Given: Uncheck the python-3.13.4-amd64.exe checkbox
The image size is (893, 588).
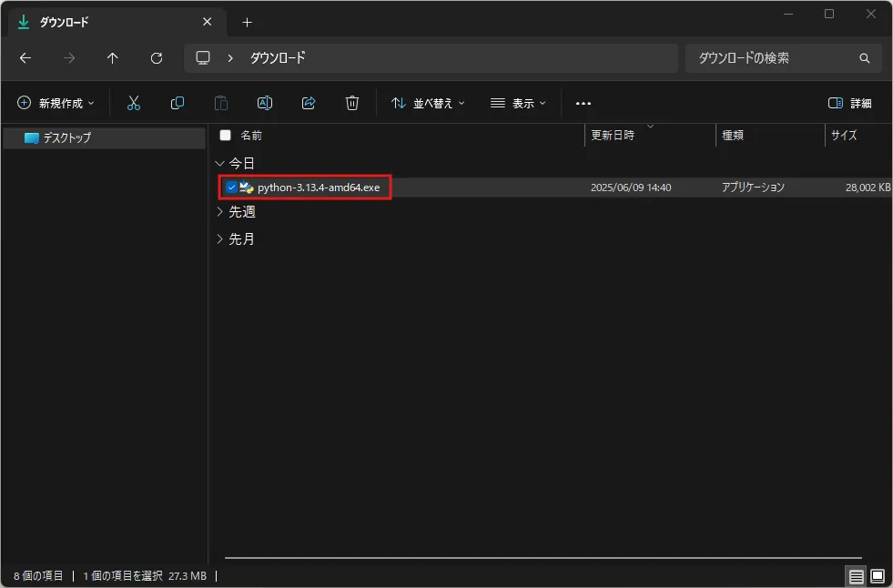Looking at the screenshot, I should pos(230,188).
